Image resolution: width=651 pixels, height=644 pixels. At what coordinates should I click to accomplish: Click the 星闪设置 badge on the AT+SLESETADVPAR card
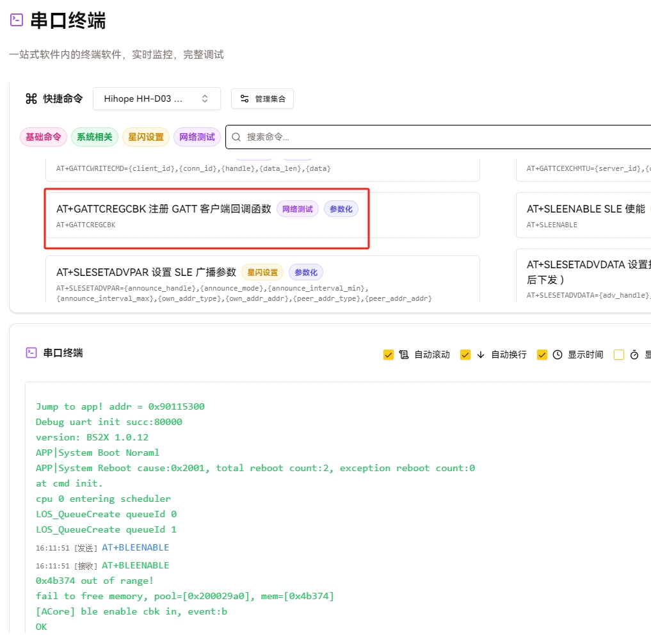pyautogui.click(x=262, y=272)
